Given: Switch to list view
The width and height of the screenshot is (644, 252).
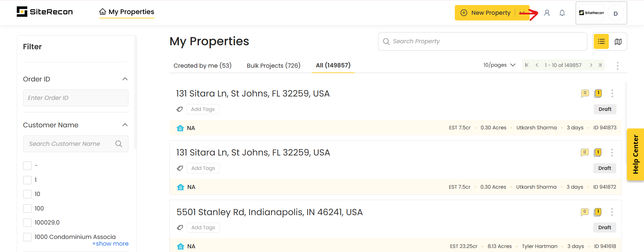Looking at the screenshot, I should click(x=601, y=42).
